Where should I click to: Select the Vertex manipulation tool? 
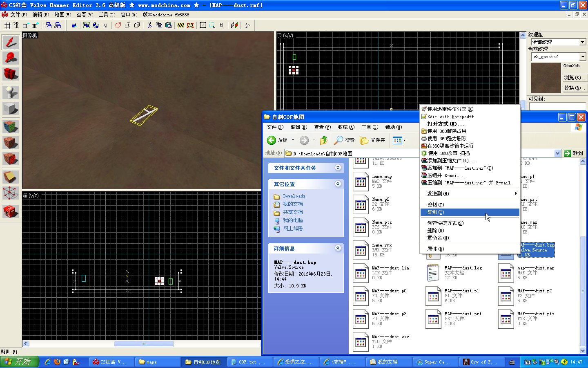11,193
